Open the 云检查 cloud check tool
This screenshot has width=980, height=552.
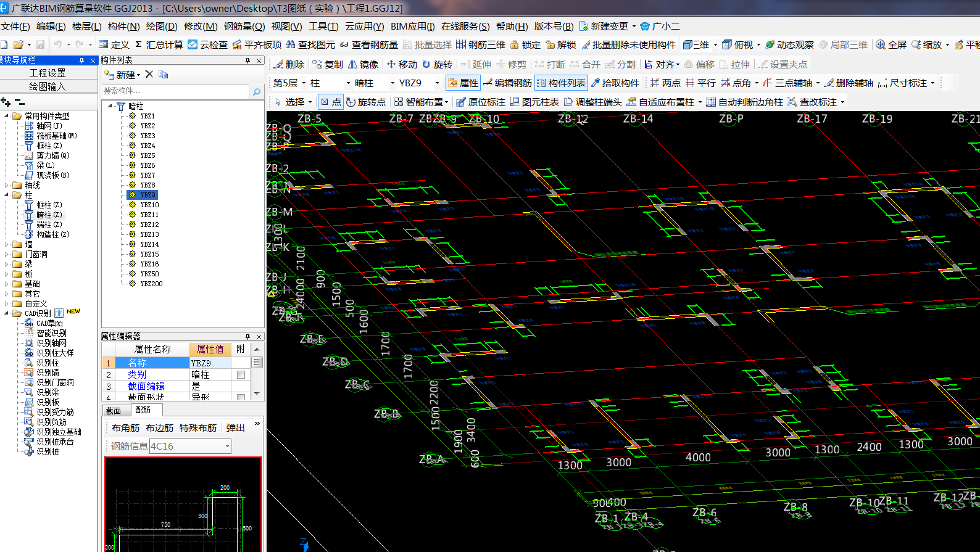click(207, 44)
